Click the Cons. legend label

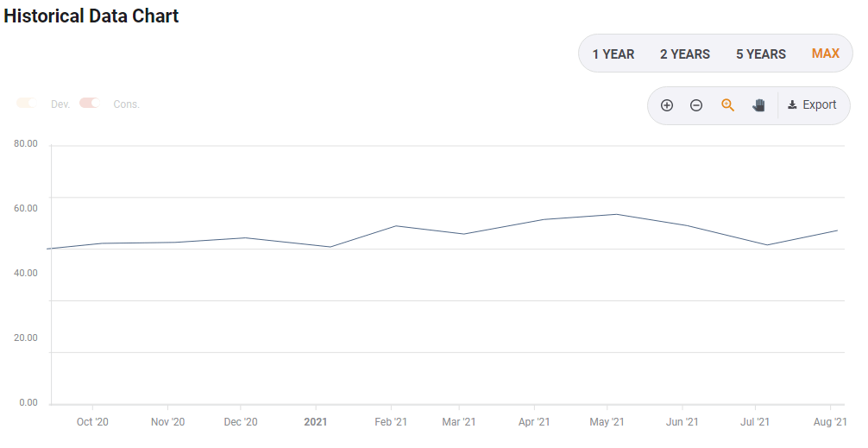pyautogui.click(x=126, y=104)
